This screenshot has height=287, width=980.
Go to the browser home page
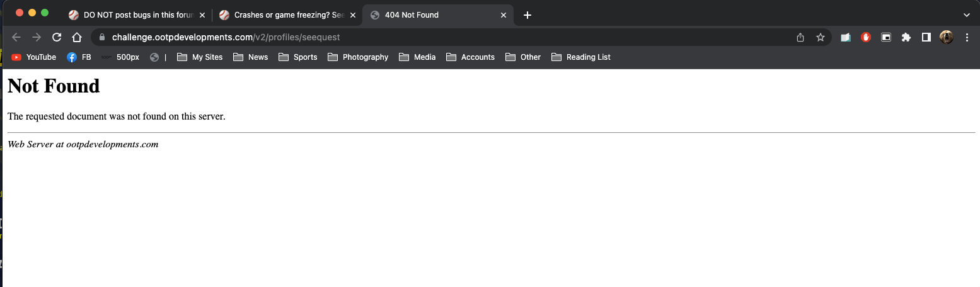click(76, 37)
